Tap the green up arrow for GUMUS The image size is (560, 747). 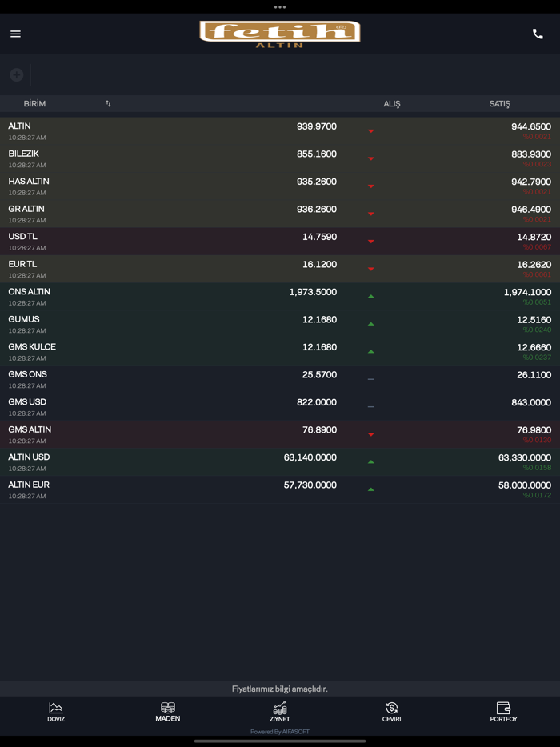point(371,324)
